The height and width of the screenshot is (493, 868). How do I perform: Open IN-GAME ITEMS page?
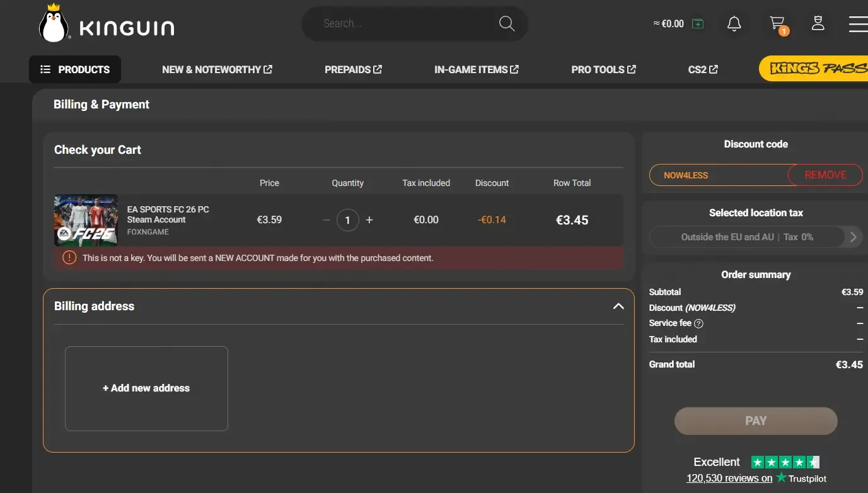click(477, 69)
